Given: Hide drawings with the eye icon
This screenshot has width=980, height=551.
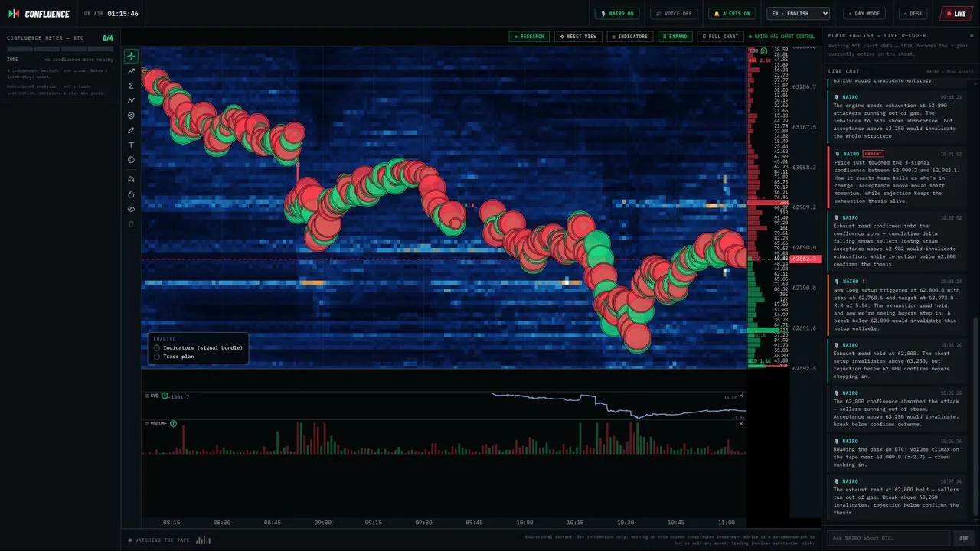Looking at the screenshot, I should pyautogui.click(x=131, y=209).
